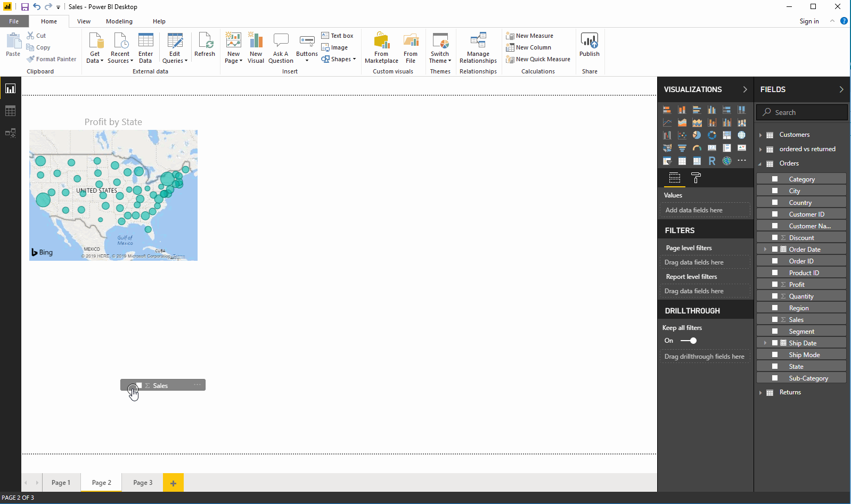Switch to Model view in left sidebar
This screenshot has height=504, width=851.
10,133
